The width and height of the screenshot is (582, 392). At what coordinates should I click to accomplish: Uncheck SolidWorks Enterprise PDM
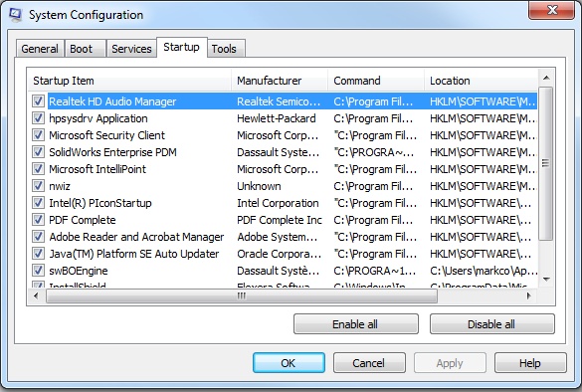point(38,152)
